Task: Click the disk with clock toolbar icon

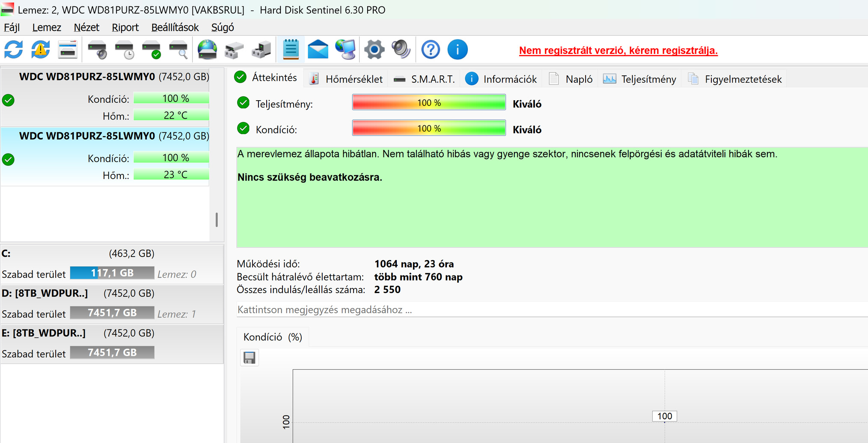Action: (x=125, y=50)
